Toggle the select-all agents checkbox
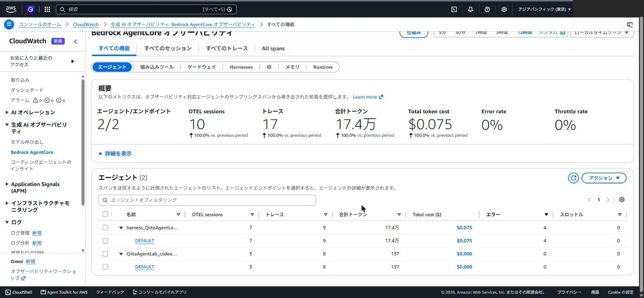This screenshot has height=298, width=644. [105, 214]
